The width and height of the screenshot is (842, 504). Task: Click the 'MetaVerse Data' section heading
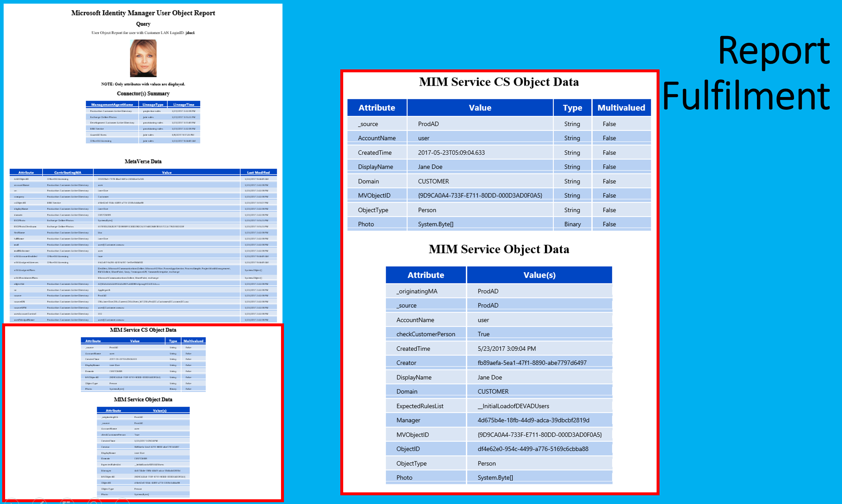pos(143,161)
